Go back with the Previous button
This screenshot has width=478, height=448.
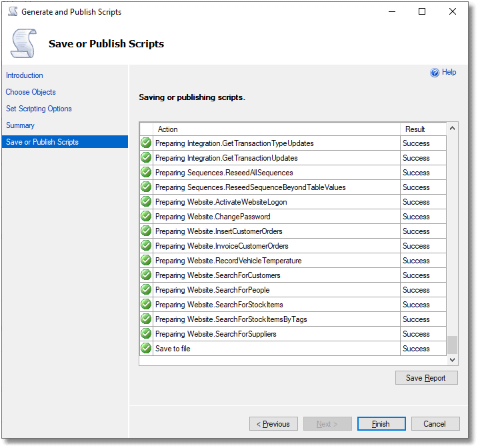click(x=273, y=424)
